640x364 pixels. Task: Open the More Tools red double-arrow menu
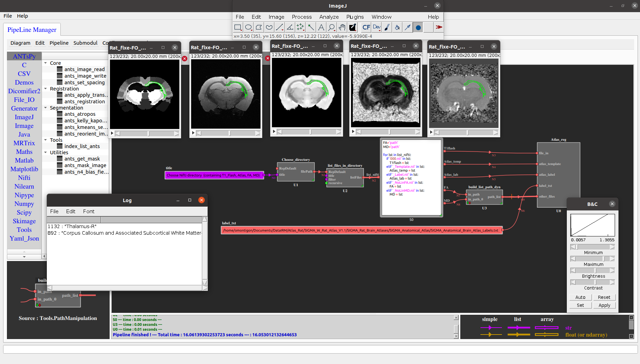(x=439, y=27)
